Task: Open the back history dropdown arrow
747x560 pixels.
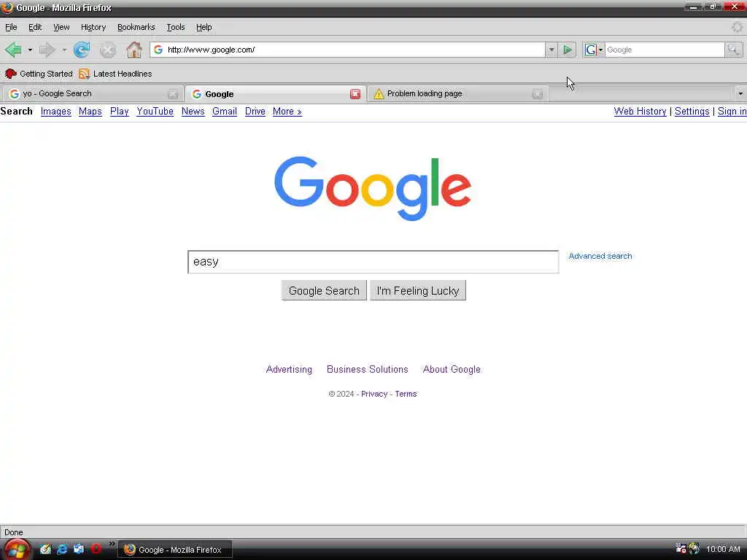Action: click(30, 50)
